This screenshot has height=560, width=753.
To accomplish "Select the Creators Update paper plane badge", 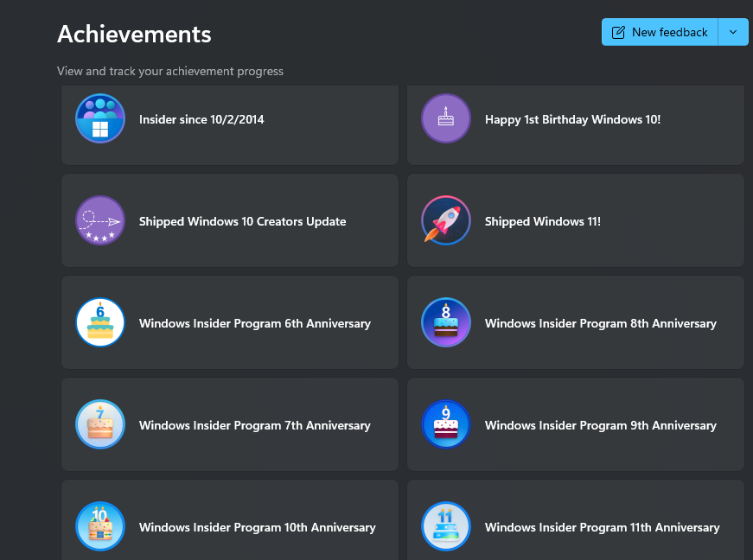I will 100,220.
